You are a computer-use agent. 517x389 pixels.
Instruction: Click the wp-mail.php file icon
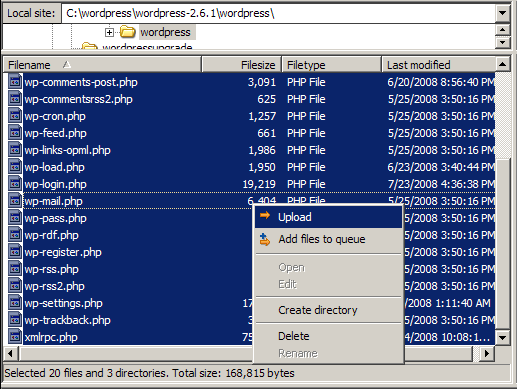pyautogui.click(x=15, y=201)
